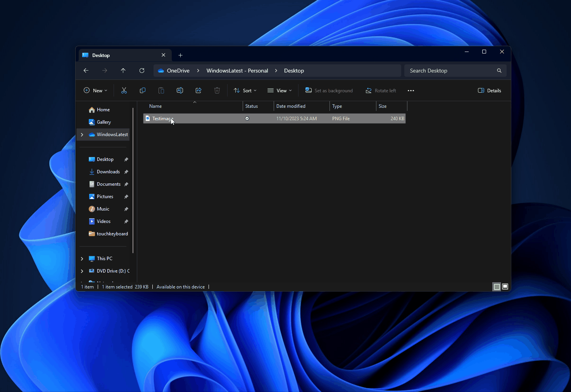Click the Share icon
The width and height of the screenshot is (571, 392).
(198, 90)
